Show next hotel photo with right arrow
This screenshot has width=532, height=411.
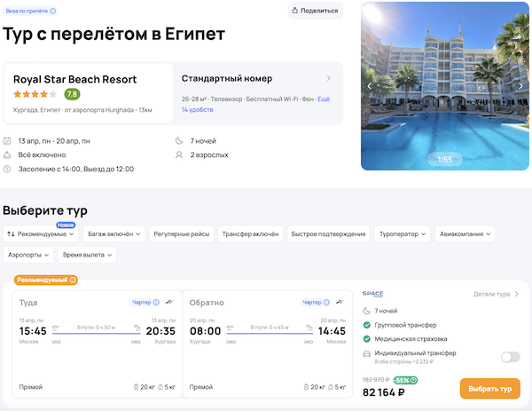click(x=520, y=86)
